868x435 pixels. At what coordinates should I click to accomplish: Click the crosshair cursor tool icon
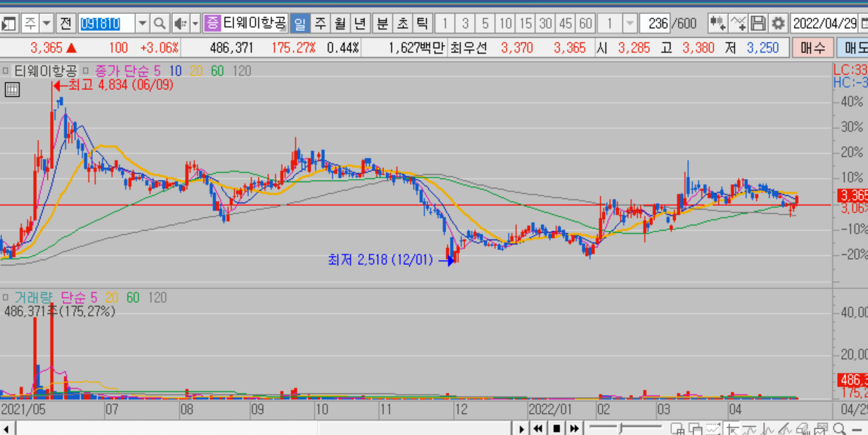(732, 429)
